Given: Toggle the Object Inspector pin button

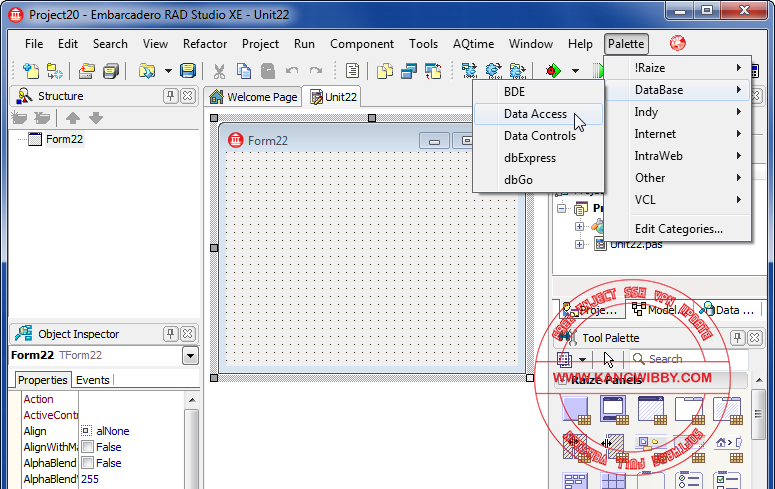Looking at the screenshot, I should [x=171, y=334].
